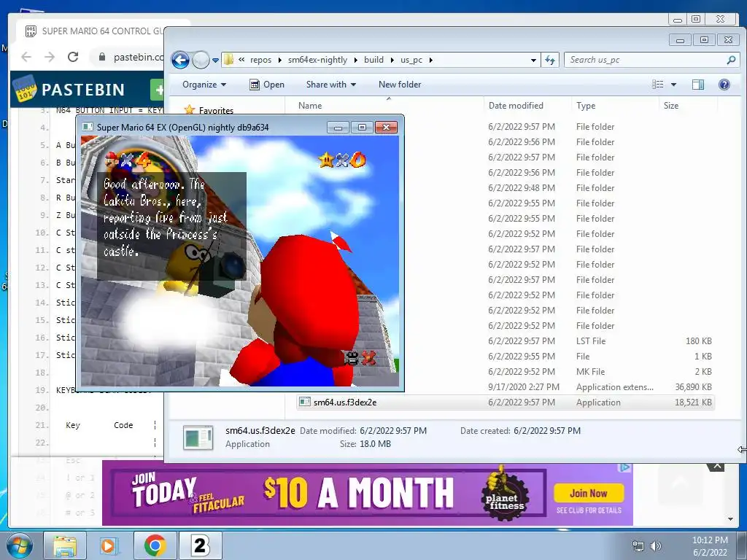The image size is (747, 560).
Task: Click Explorer back navigation arrow
Action: (180, 60)
